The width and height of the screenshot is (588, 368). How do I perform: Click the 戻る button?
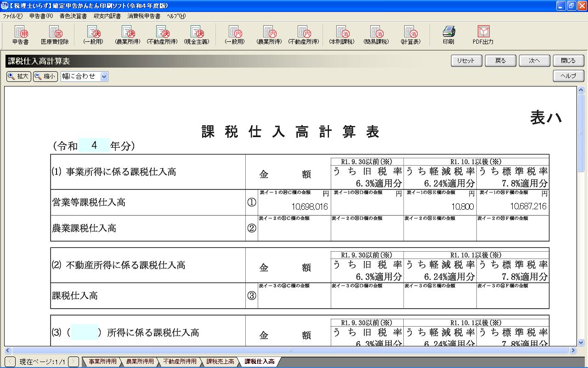coord(500,61)
